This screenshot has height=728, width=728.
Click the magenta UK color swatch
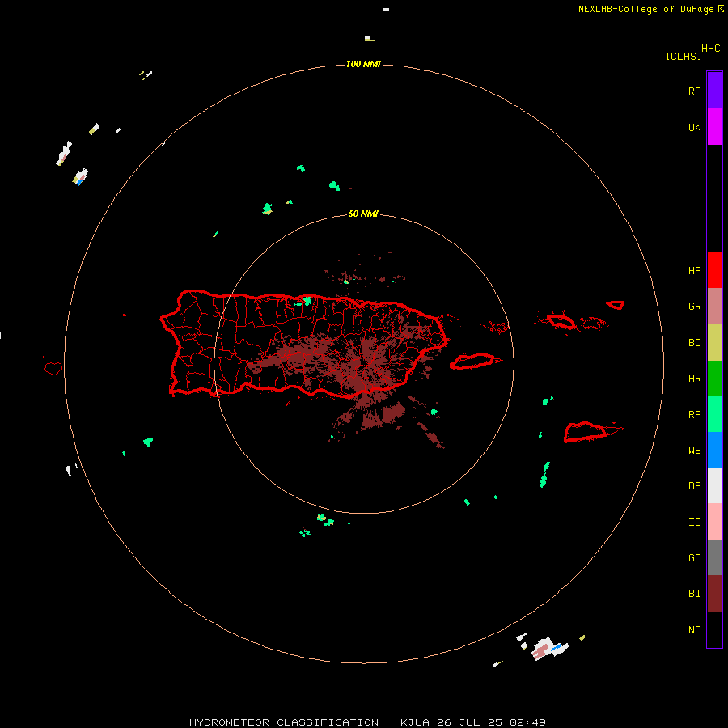[714, 127]
